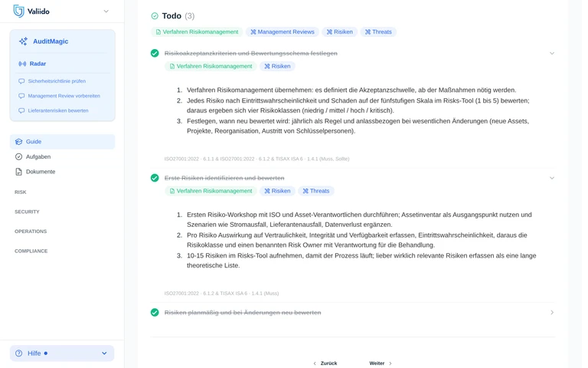Screen dimensions: 588x368
Task: Open AuditMagic panel title
Action: tap(51, 41)
